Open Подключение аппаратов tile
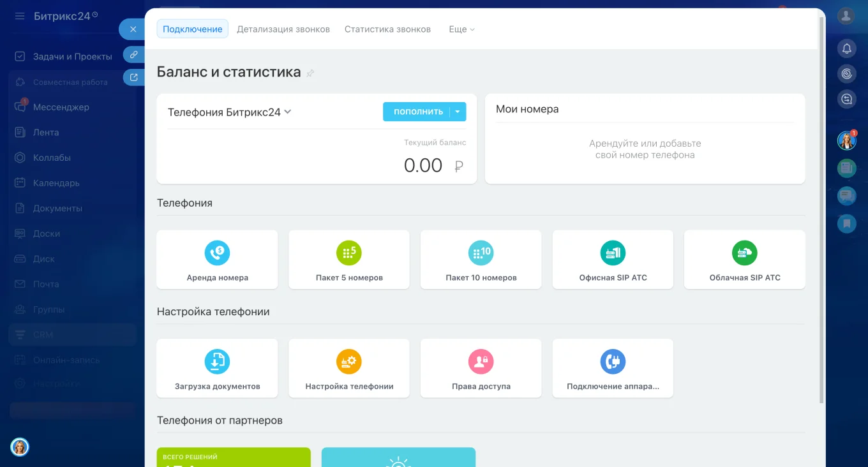 tap(612, 367)
